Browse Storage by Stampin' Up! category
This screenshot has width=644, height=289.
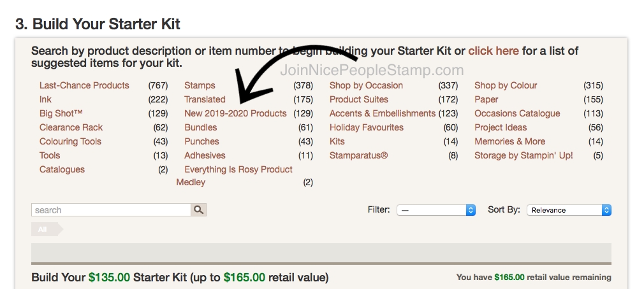(x=523, y=155)
